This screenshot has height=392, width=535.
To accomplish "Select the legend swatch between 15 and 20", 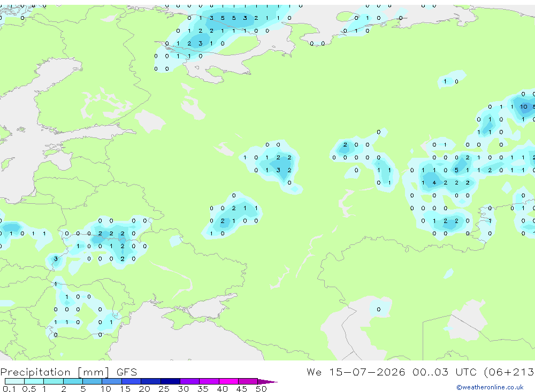I will coord(131,381).
